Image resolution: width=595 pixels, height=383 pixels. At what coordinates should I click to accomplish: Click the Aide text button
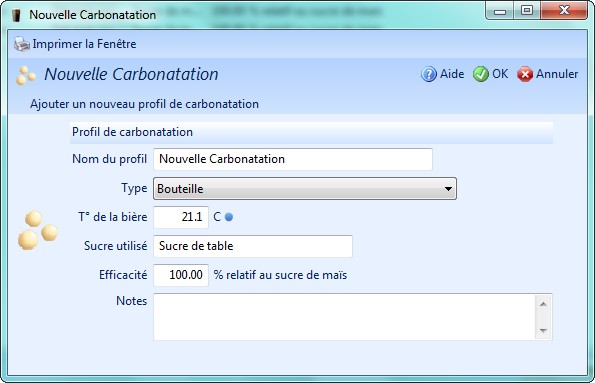click(452, 74)
